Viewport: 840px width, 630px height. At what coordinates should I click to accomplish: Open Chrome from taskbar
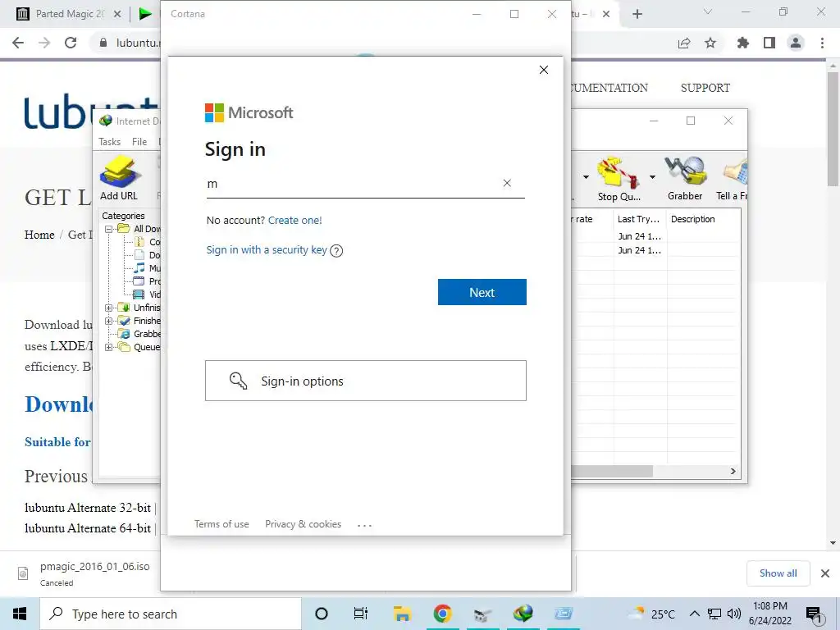(442, 614)
